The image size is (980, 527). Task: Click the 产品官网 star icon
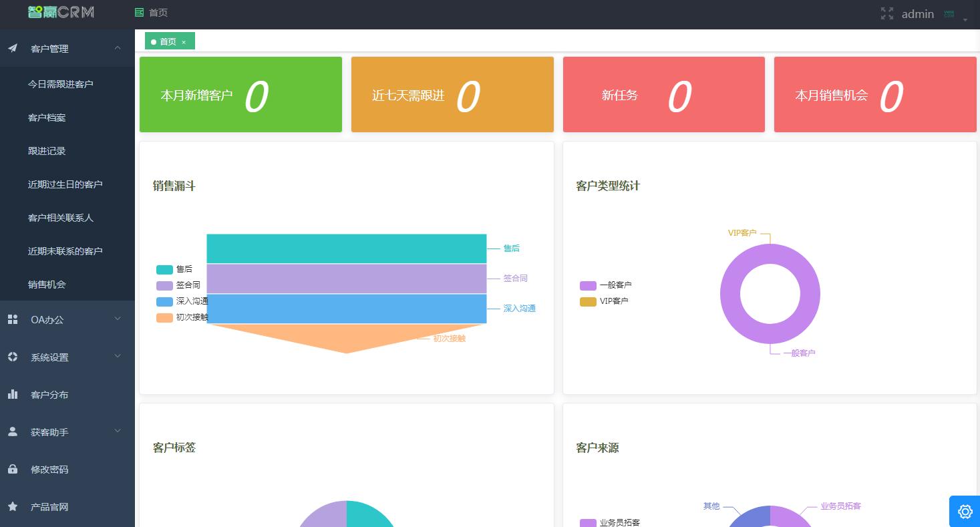pyautogui.click(x=13, y=506)
